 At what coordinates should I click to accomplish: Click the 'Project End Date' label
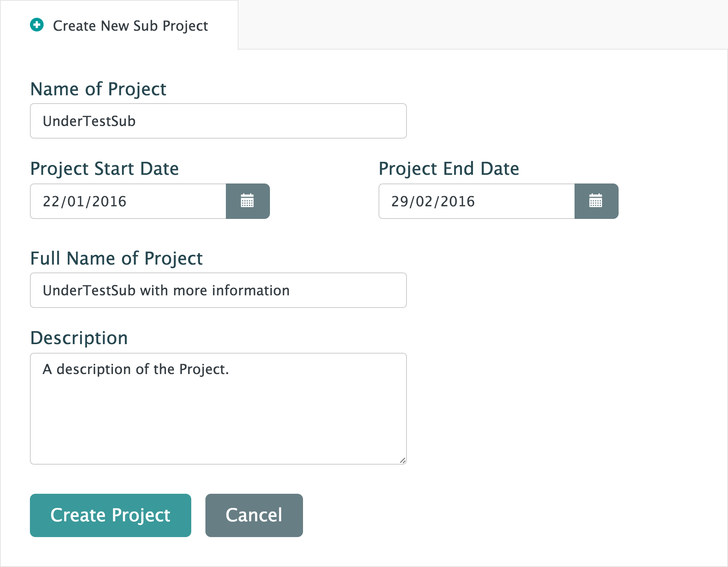[x=449, y=169]
